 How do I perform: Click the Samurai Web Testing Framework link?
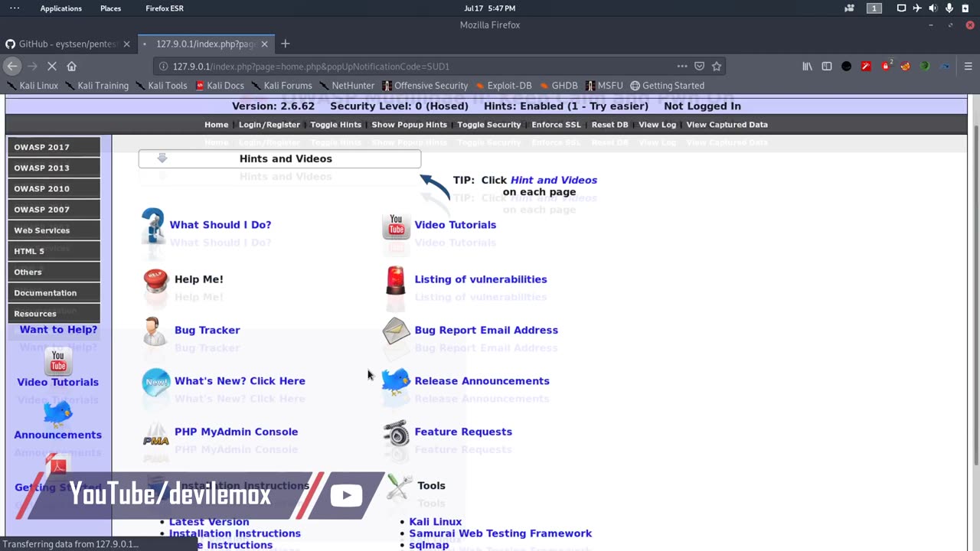coord(500,533)
